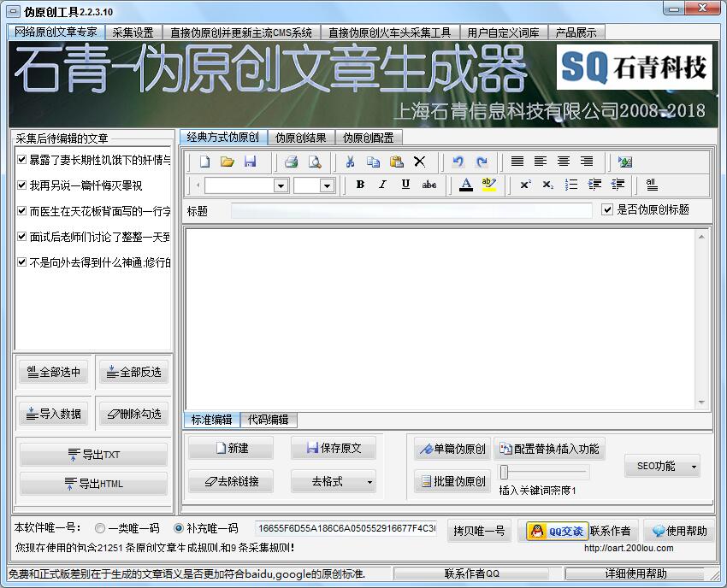727x588 pixels.
Task: Toggle Bold formatting
Action: pos(360,185)
